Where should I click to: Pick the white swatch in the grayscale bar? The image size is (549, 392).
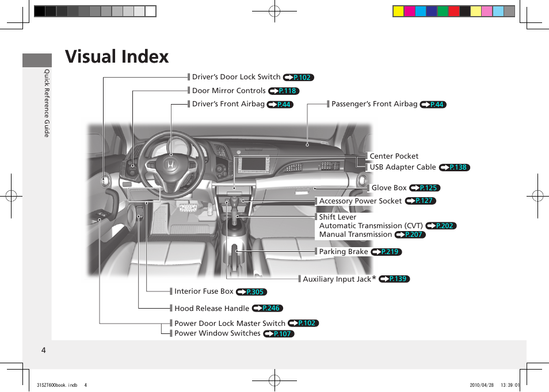(150, 11)
